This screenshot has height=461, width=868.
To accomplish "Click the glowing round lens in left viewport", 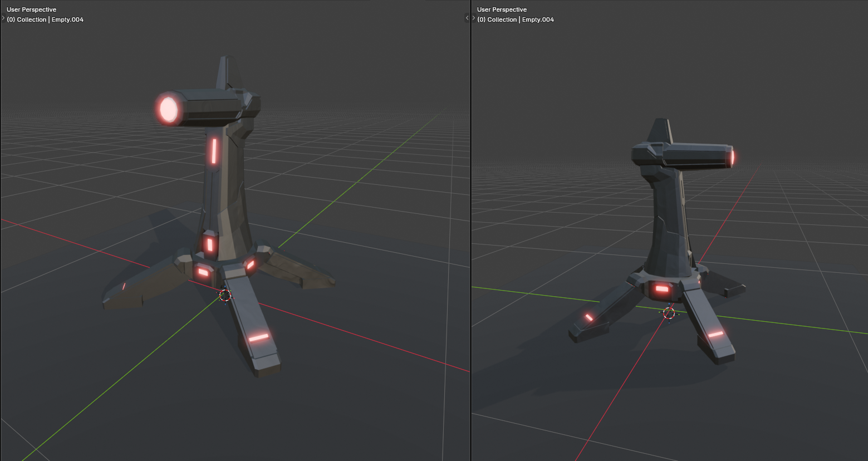I will point(168,109).
